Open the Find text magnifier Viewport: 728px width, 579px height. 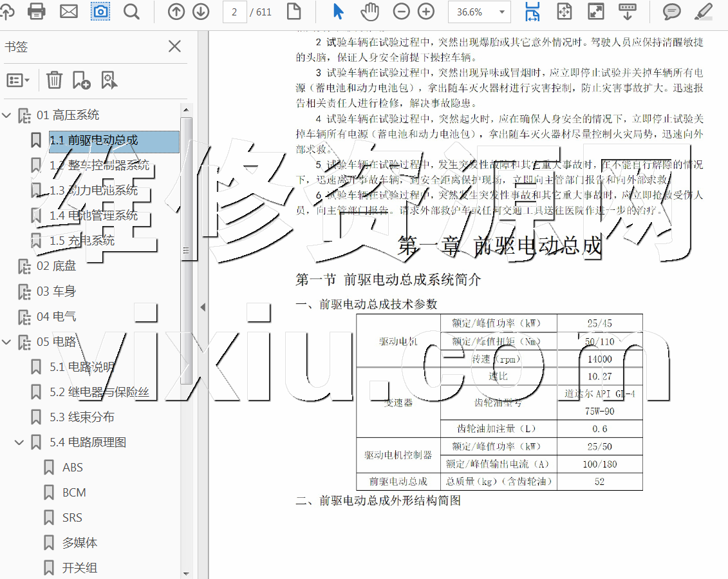tap(131, 12)
